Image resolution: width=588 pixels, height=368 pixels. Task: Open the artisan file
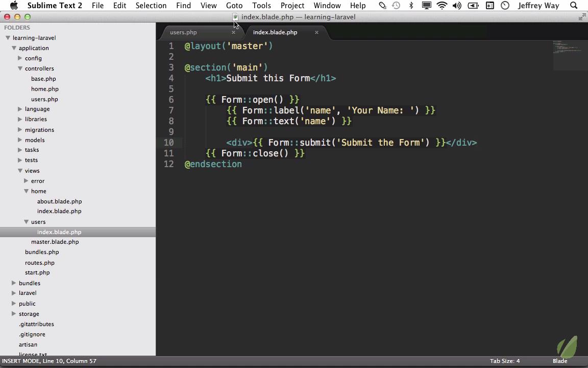28,344
